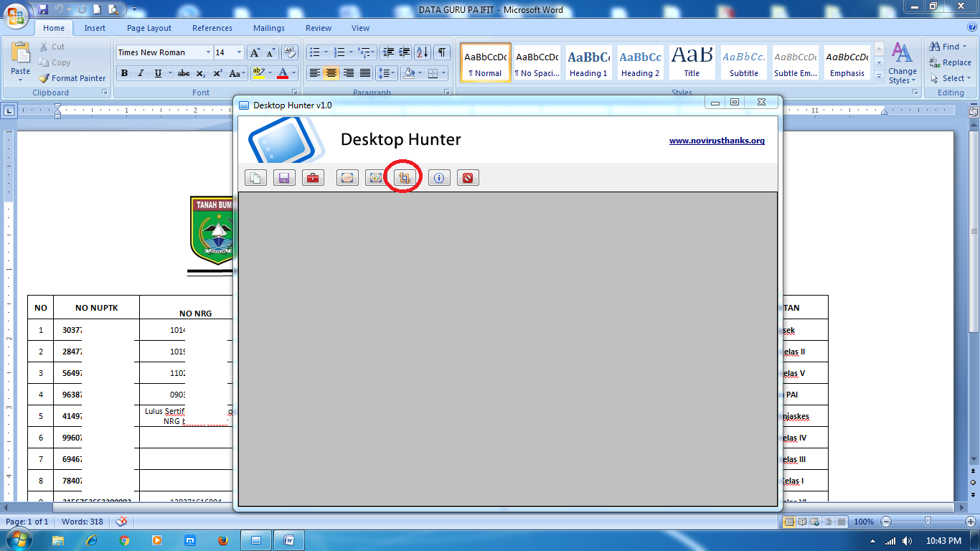
Task: Open Firefox from the taskbar
Action: tap(223, 540)
